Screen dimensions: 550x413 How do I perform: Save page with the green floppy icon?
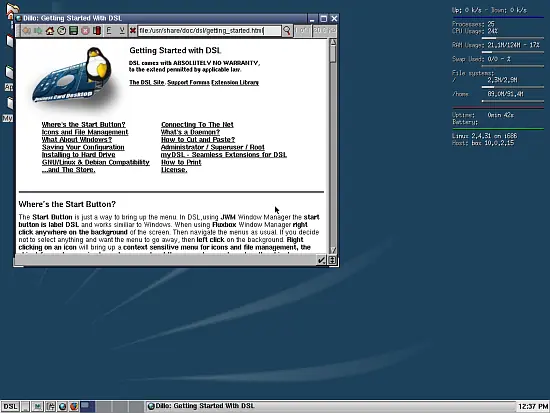tap(73, 31)
